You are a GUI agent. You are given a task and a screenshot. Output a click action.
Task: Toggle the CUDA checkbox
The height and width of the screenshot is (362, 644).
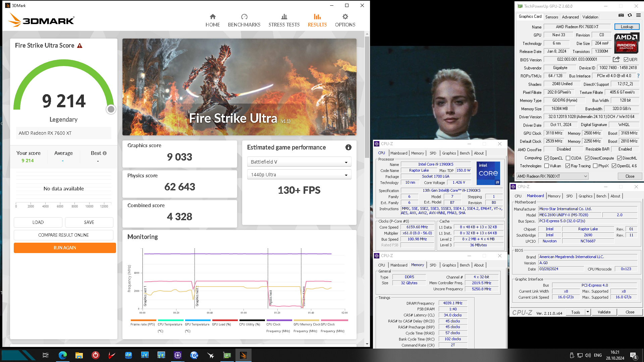click(x=568, y=158)
